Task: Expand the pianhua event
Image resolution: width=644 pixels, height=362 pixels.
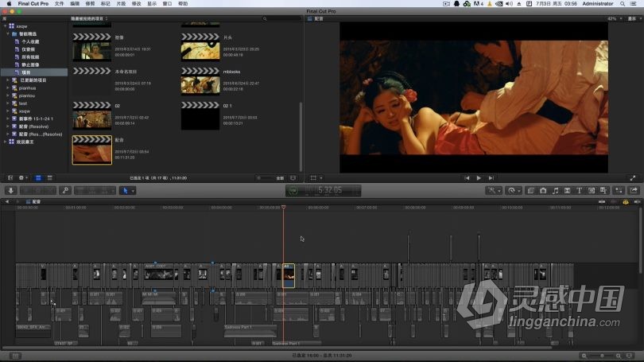Action: 7,88
